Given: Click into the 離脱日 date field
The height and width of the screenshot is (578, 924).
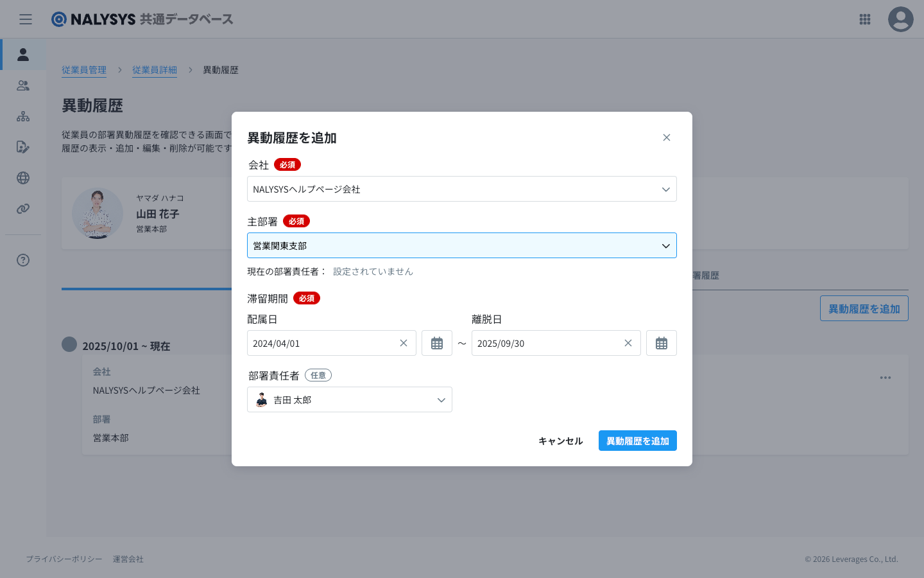Looking at the screenshot, I should [545, 343].
